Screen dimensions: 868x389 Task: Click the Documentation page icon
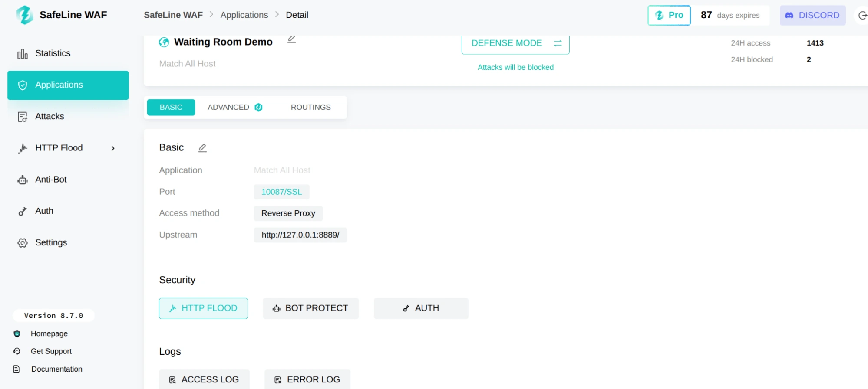(x=17, y=369)
